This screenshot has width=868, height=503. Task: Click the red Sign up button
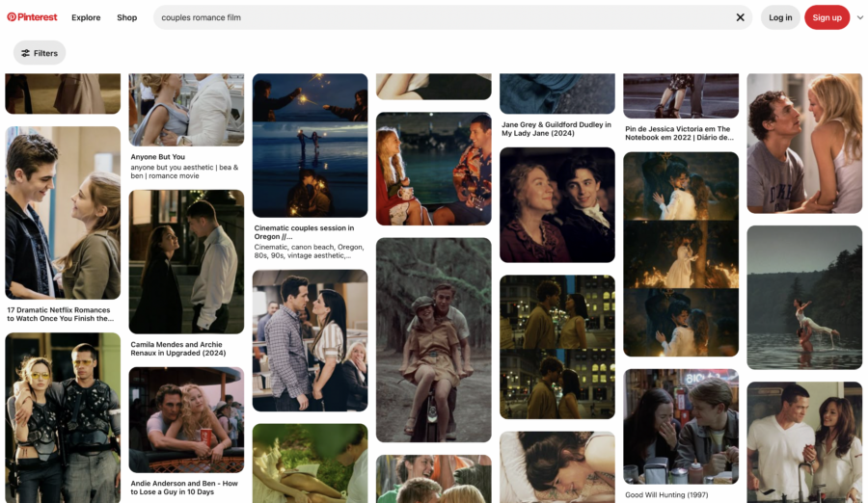827,17
